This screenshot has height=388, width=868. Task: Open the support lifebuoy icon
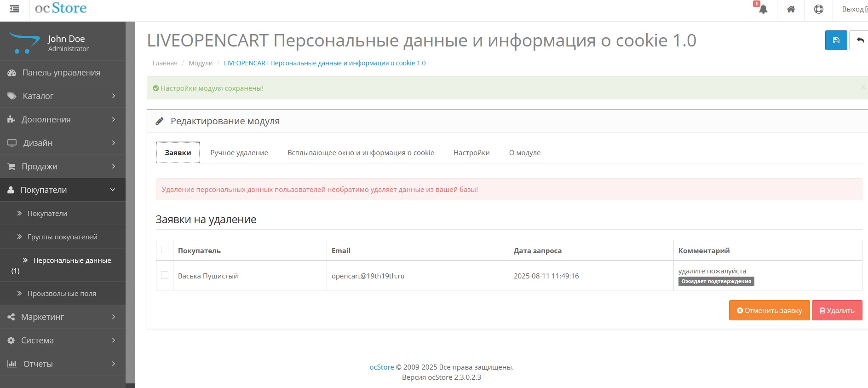818,9
